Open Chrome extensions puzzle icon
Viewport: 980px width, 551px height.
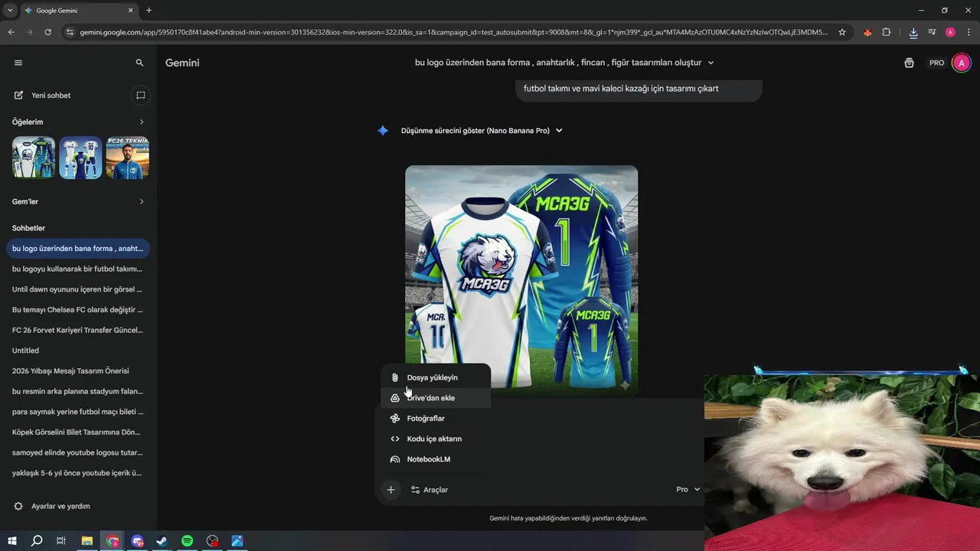tap(887, 32)
